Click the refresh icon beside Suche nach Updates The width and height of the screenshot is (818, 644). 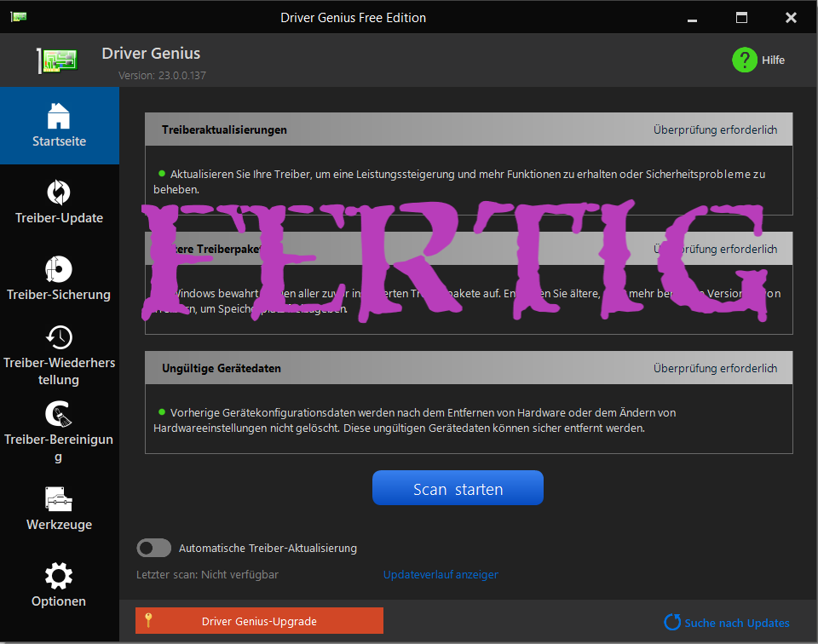pyautogui.click(x=672, y=623)
